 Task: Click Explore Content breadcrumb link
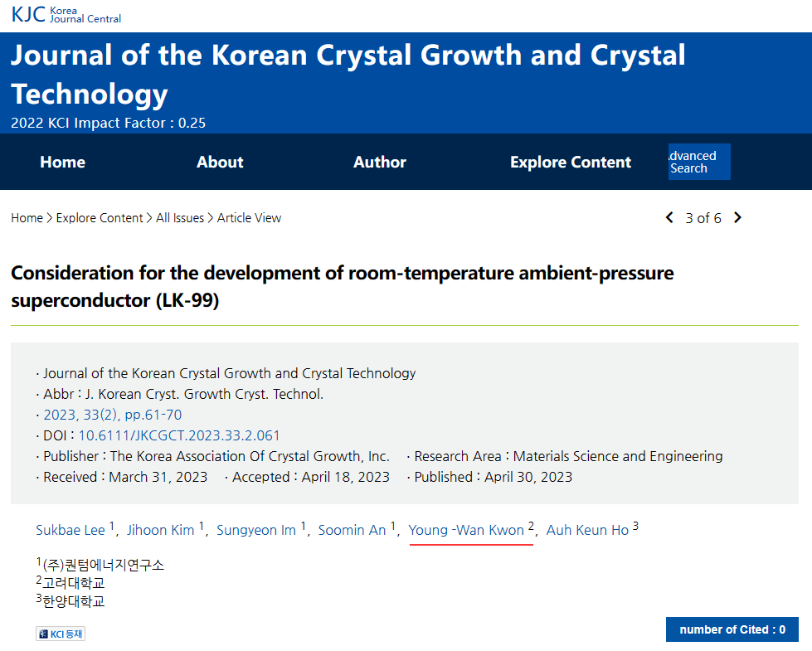pyautogui.click(x=100, y=218)
